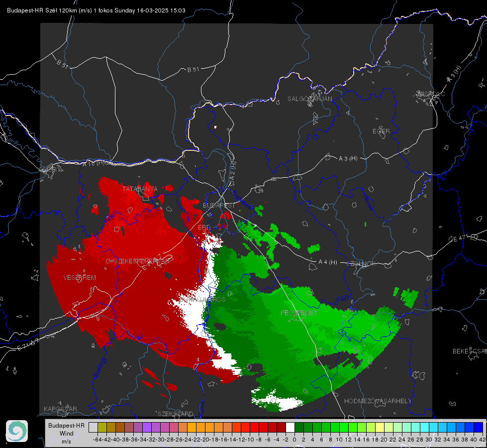The image size is (487, 448).
Task: Select the bright green swatch between 10 and 12
Action: tap(344, 427)
